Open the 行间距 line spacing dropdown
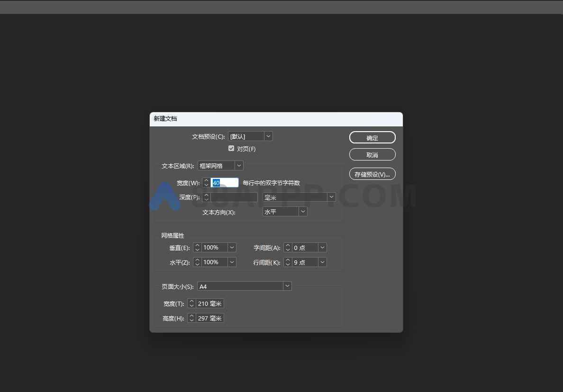563x392 pixels. click(322, 262)
